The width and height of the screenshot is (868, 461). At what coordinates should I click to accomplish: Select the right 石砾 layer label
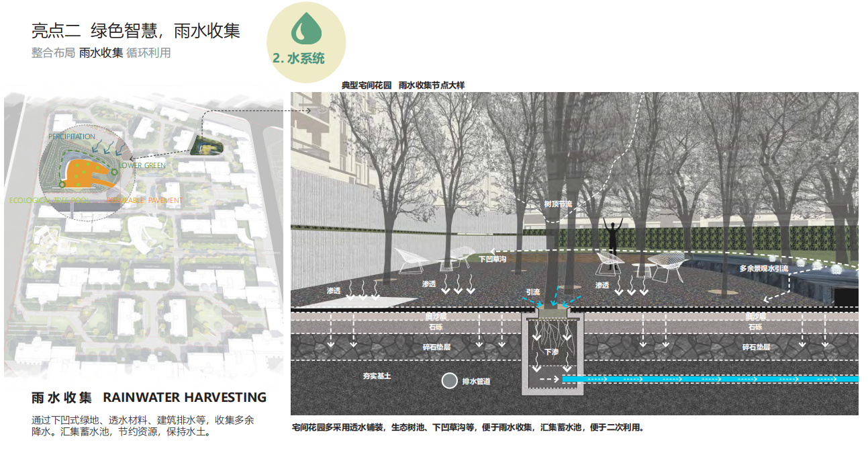(x=755, y=327)
